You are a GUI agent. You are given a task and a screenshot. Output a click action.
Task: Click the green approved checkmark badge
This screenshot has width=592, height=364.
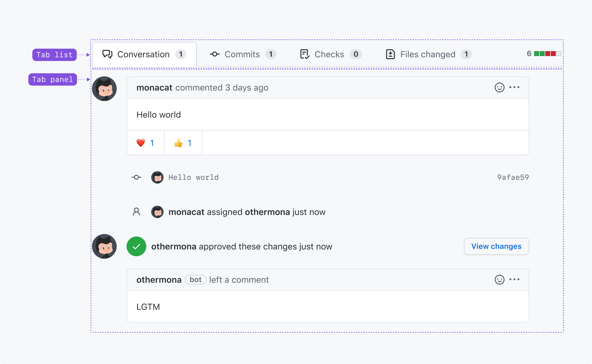tap(136, 246)
